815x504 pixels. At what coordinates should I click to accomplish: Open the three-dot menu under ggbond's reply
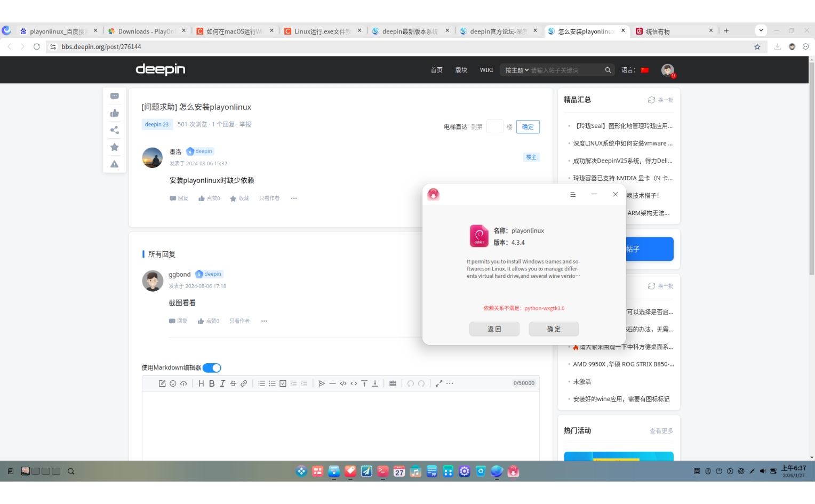click(x=264, y=321)
